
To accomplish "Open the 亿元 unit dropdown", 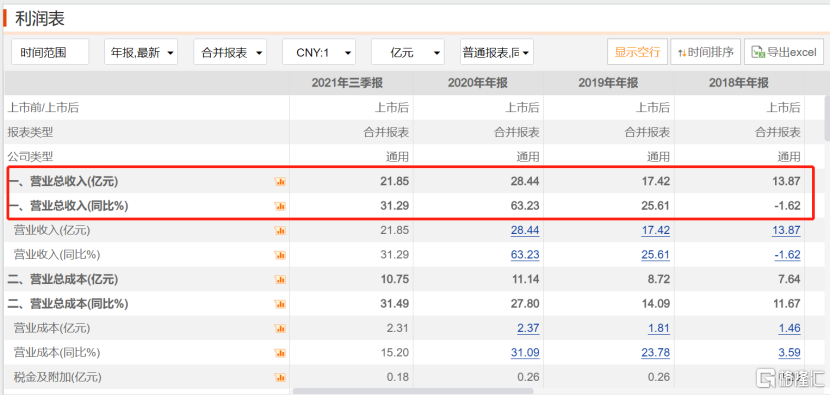I will [x=408, y=52].
